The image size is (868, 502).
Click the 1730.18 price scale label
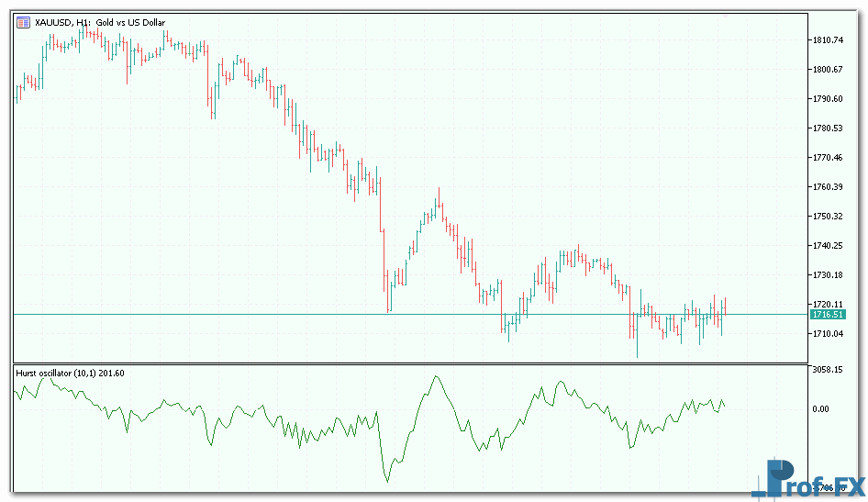(x=827, y=275)
